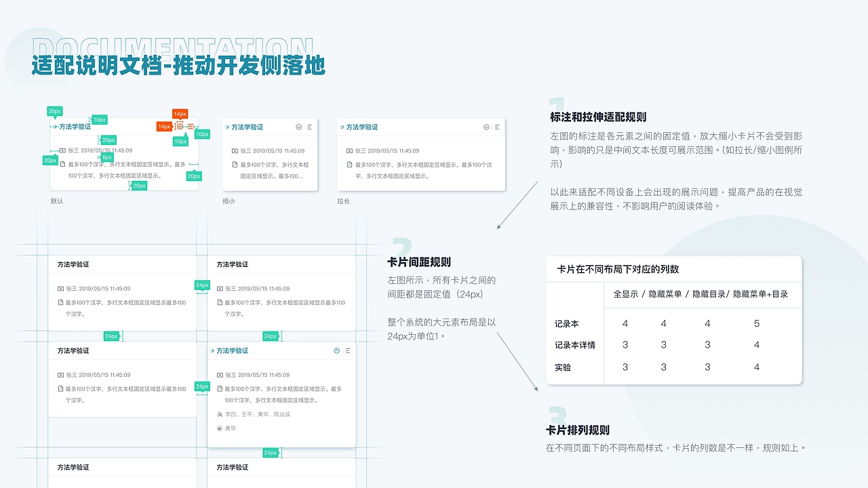Click the 全显示 column header
The width and height of the screenshot is (868, 488).
[625, 295]
